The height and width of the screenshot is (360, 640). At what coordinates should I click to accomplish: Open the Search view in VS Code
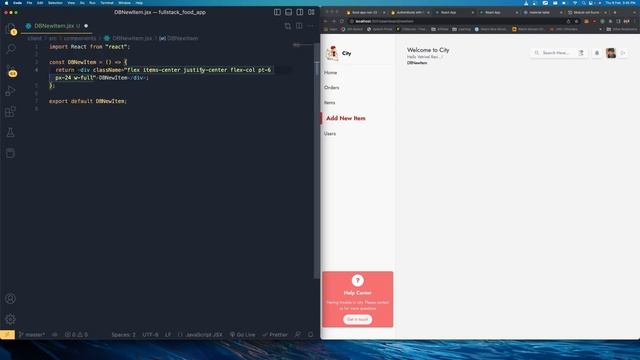pyautogui.click(x=11, y=49)
